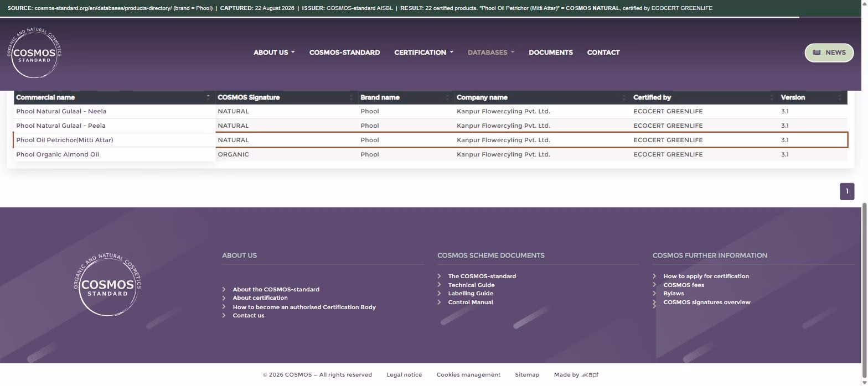Open the COSMOS-STANDARD nav item
Viewport: 868px width, 386px height.
[x=344, y=53]
